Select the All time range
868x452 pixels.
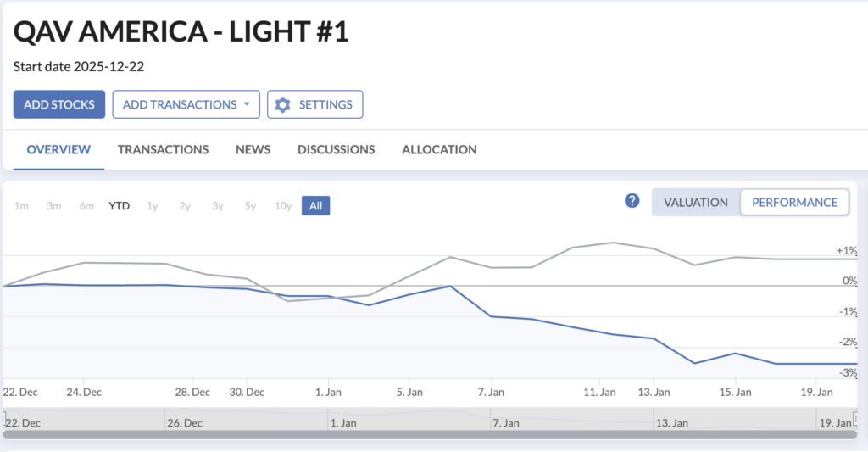315,205
